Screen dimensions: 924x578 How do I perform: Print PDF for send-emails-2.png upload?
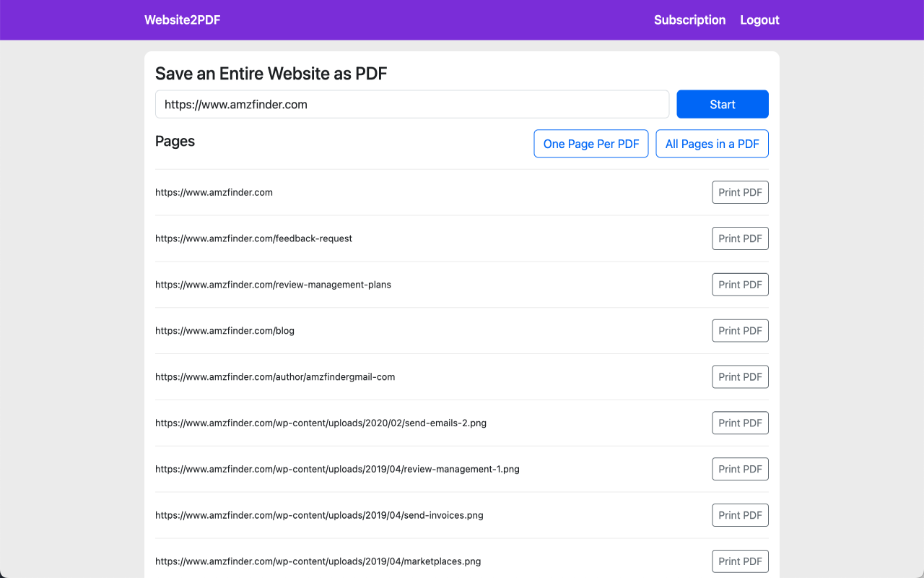point(740,423)
